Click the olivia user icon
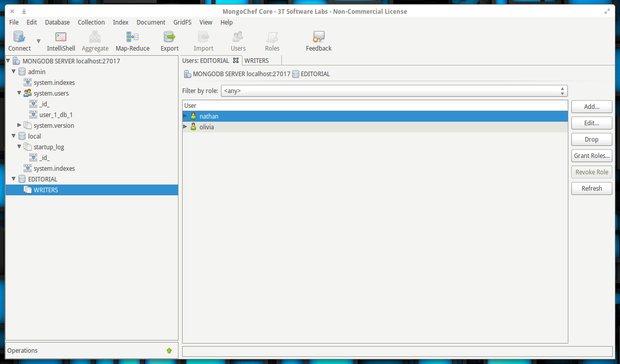Viewport: 620px width, 364px height. 193,127
